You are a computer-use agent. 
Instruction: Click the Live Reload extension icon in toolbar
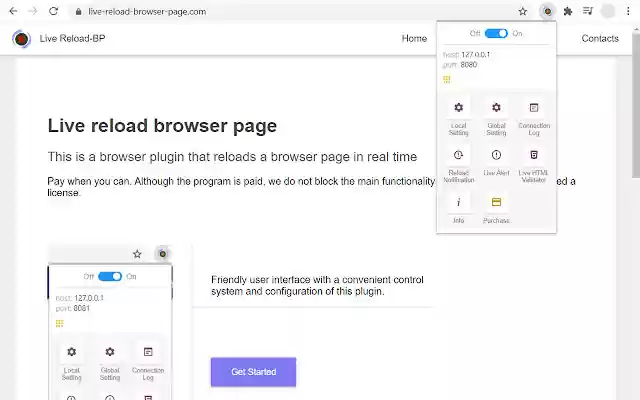pos(548,11)
